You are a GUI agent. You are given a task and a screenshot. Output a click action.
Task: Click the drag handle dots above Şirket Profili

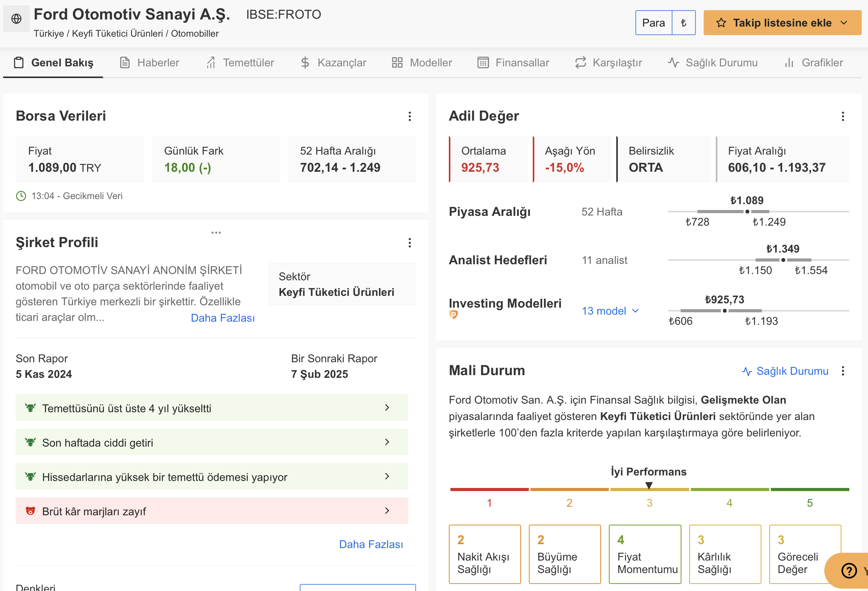click(x=216, y=233)
